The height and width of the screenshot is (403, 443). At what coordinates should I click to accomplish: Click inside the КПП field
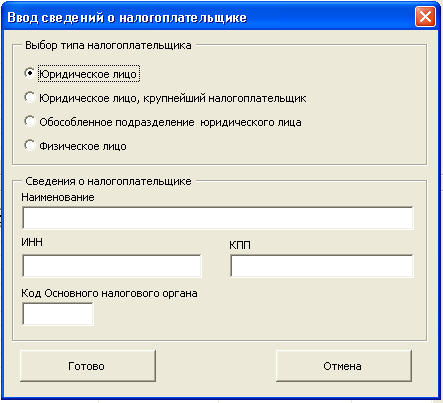coord(322,266)
